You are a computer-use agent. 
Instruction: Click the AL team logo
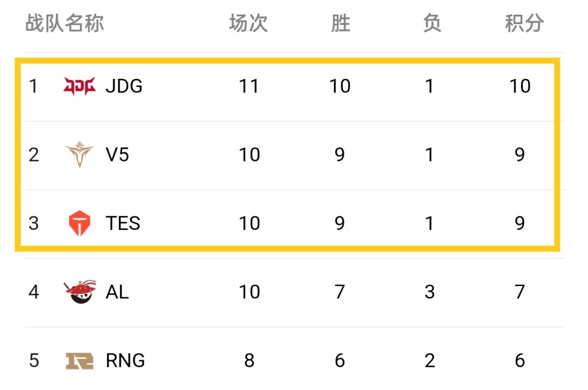click(x=79, y=292)
